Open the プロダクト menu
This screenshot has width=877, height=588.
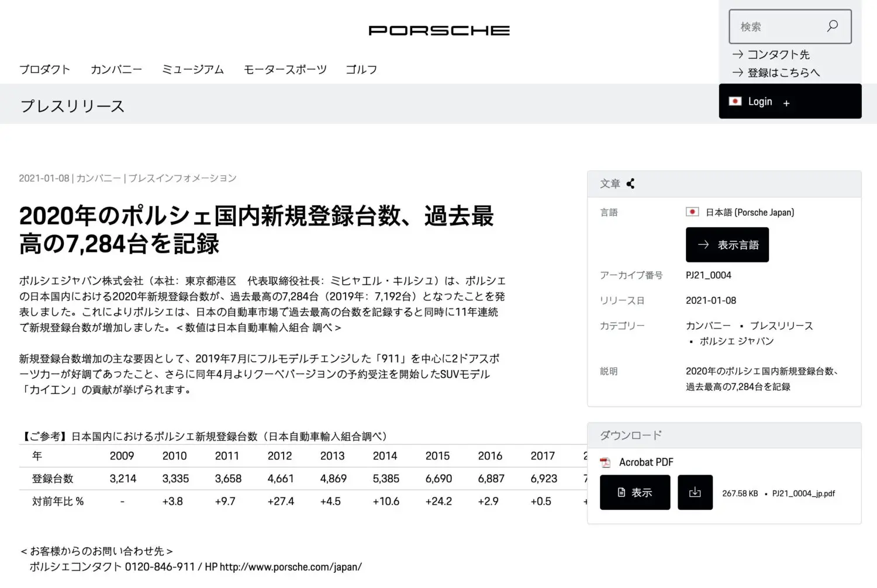(44, 70)
